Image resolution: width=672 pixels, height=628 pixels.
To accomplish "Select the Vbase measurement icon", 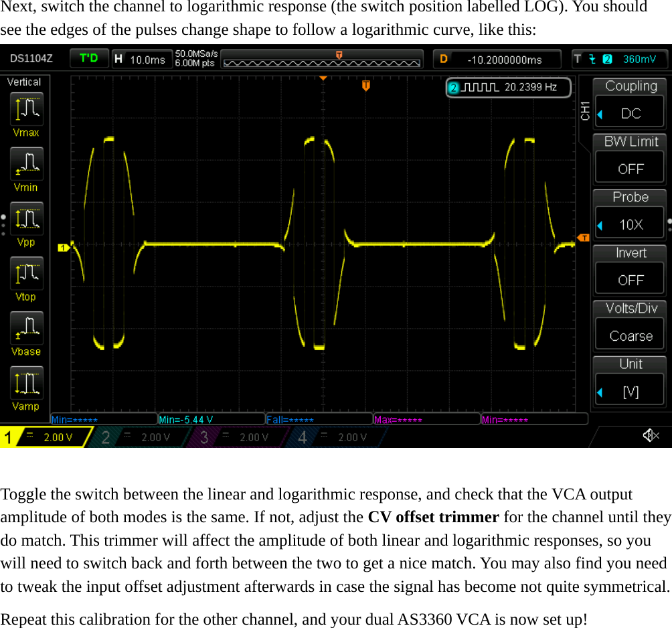I will [25, 328].
